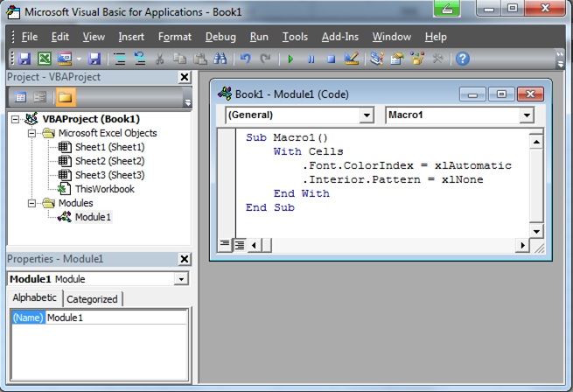573x392 pixels.
Task: Open the Help menu
Action: 436,37
